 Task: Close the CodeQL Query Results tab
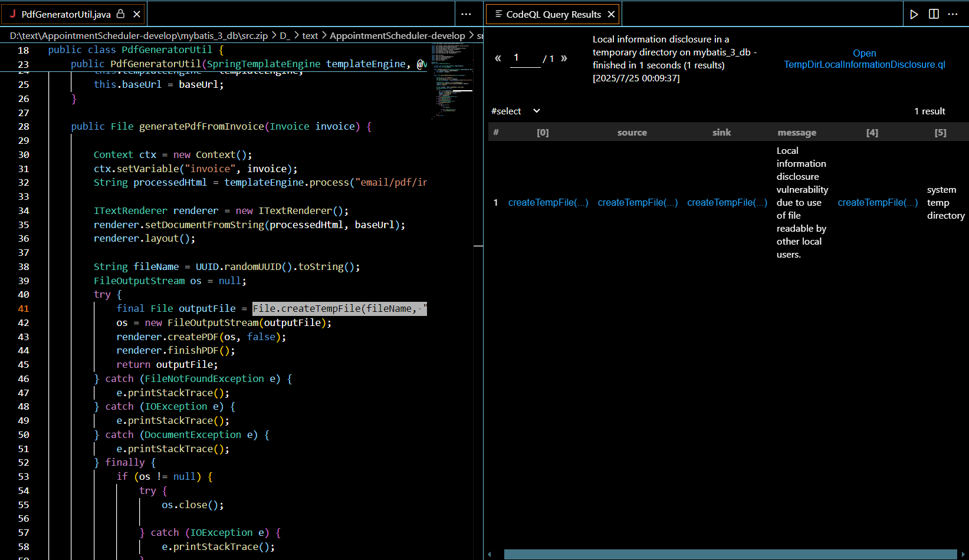(611, 14)
